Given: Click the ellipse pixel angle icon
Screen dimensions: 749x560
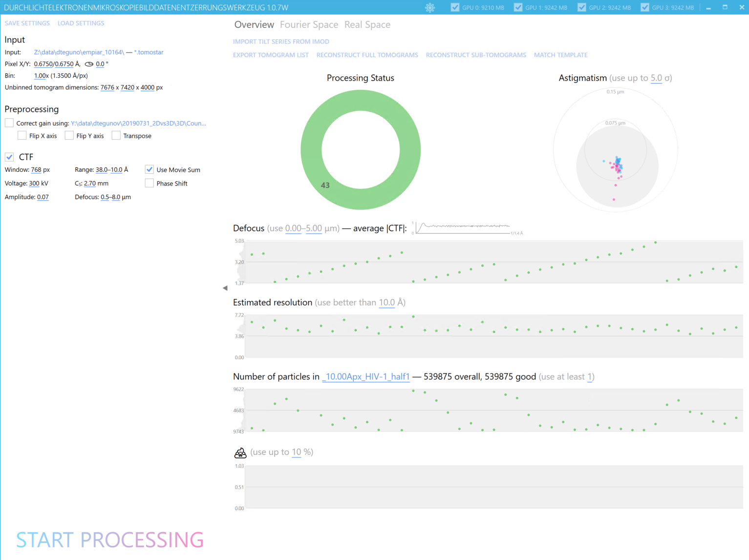Looking at the screenshot, I should coord(89,64).
